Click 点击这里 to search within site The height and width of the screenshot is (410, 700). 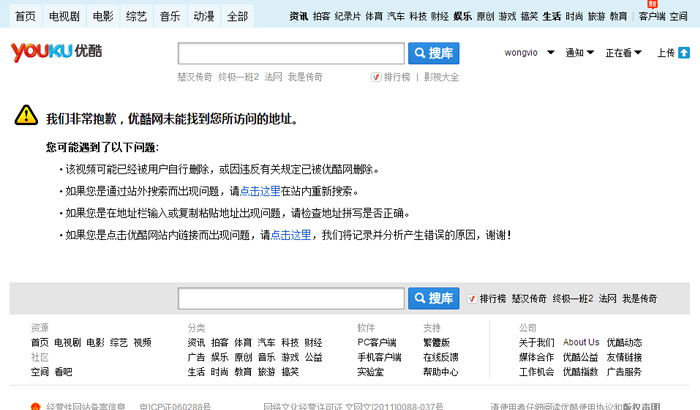(260, 191)
